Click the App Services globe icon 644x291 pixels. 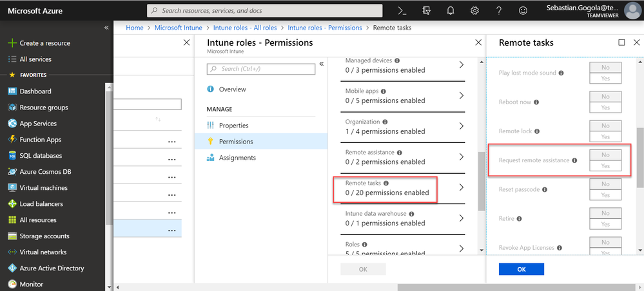(12, 124)
